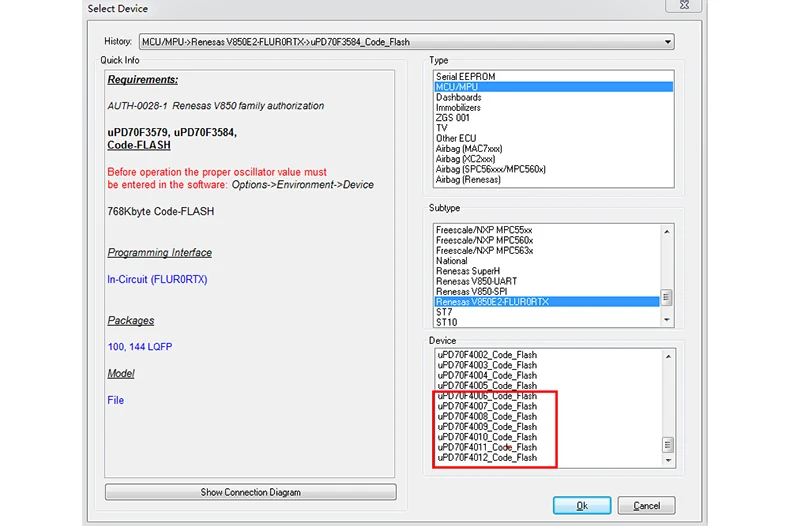This screenshot has height=526, width=790.
Task: Click Subtype list scrollbar thumb
Action: coord(667,297)
